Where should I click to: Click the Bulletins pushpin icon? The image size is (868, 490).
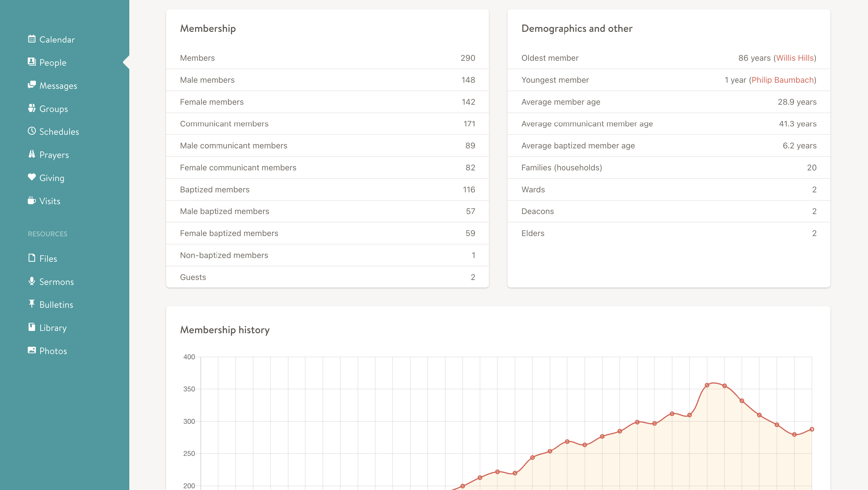32,304
